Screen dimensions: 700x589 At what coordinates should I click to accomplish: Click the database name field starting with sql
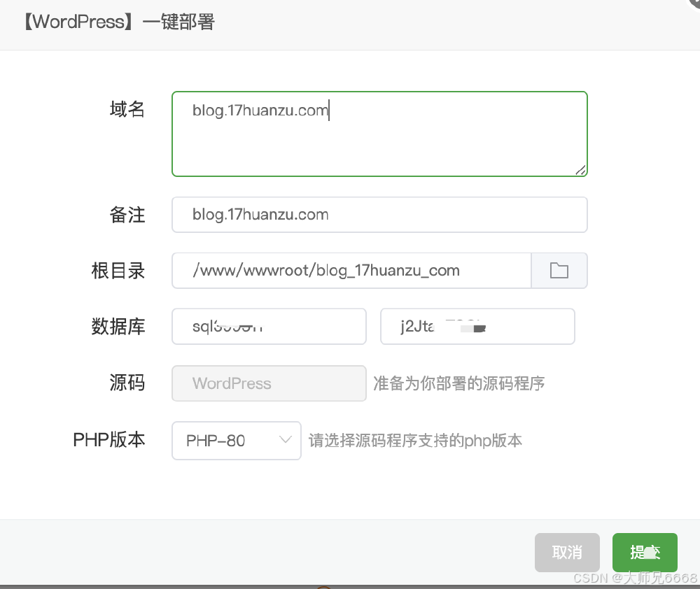(x=269, y=326)
